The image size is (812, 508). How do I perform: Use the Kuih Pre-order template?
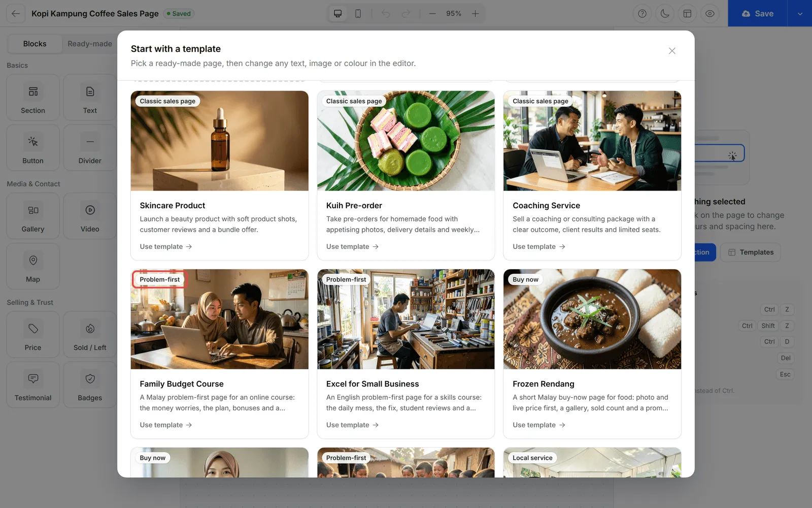click(352, 246)
